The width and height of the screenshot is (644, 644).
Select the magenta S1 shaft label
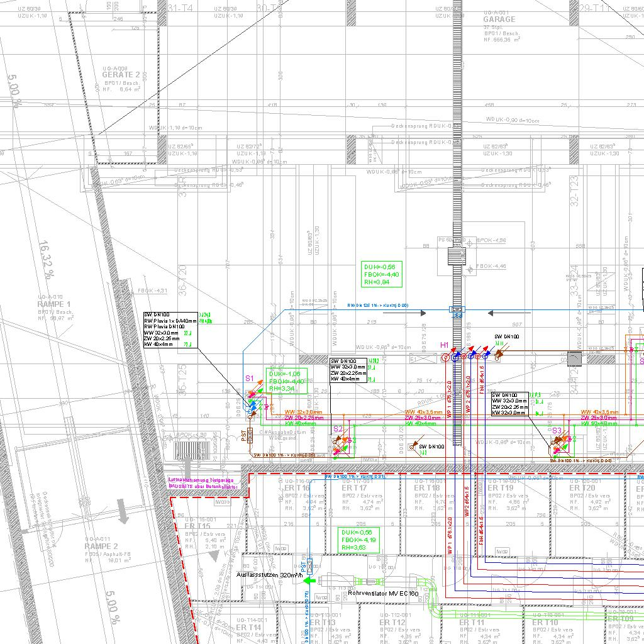click(249, 378)
